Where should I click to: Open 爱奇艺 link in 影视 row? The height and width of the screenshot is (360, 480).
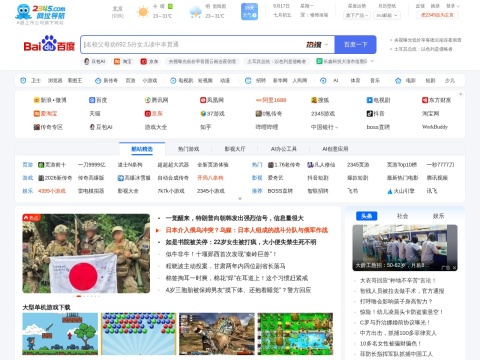coord(275,178)
